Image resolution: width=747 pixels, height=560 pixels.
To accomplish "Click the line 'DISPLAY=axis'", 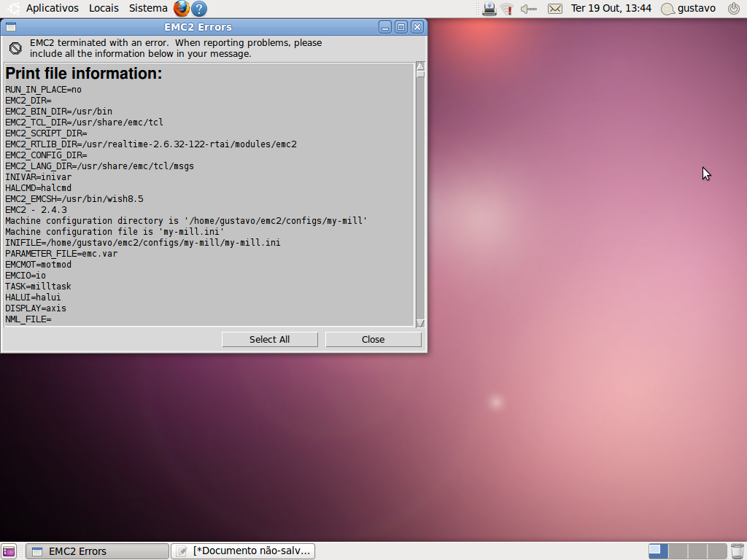I will 36,308.
